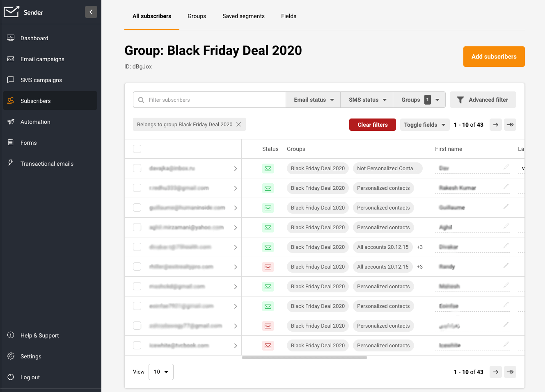Image resolution: width=545 pixels, height=392 pixels.
Task: Switch to the Fields tab
Action: [x=289, y=16]
